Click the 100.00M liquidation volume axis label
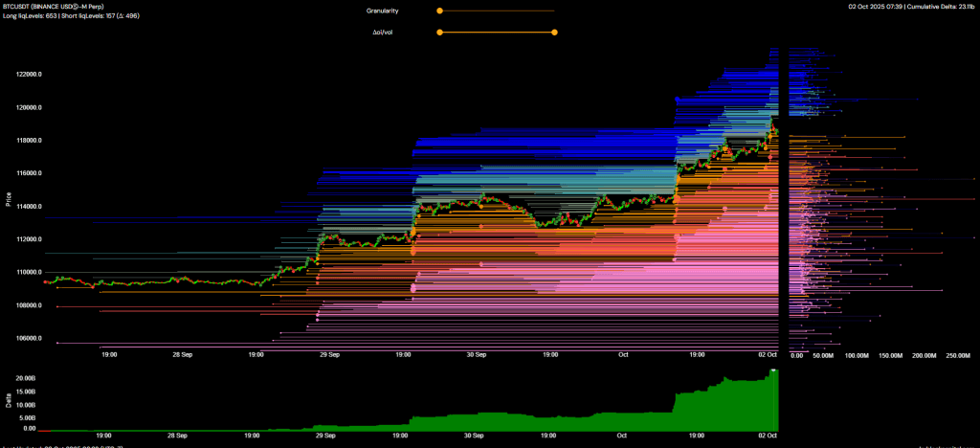 [857, 355]
